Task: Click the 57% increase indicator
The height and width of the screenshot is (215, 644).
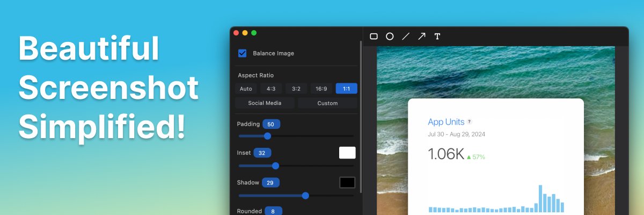Action: pos(476,157)
